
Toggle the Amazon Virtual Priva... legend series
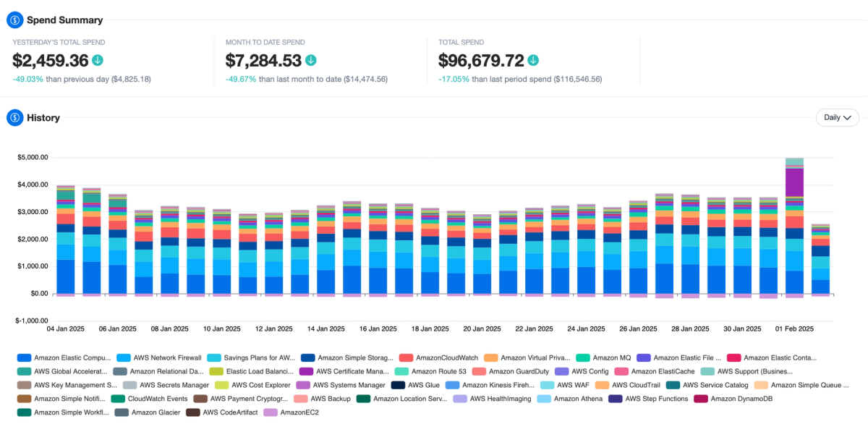tap(528, 357)
